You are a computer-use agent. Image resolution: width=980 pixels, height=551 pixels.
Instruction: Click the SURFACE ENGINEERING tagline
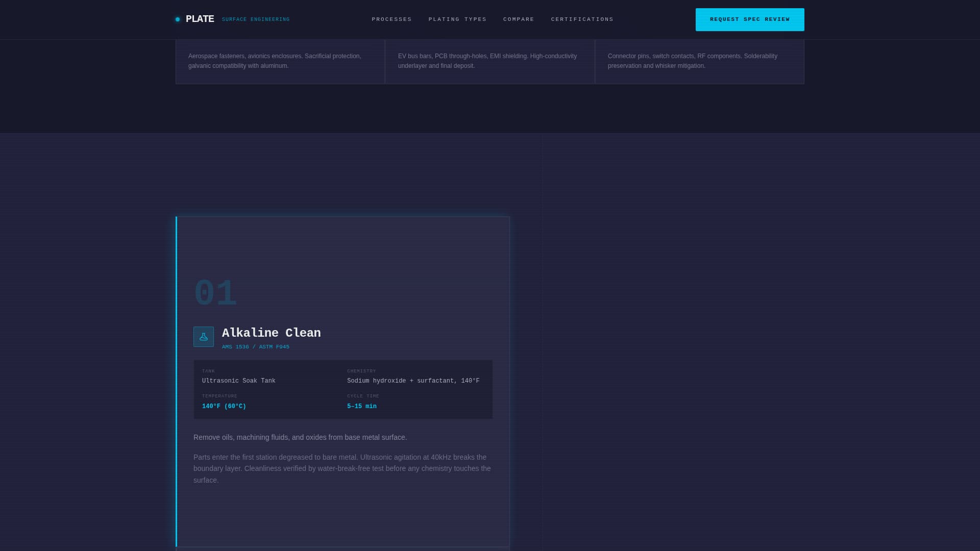256,19
